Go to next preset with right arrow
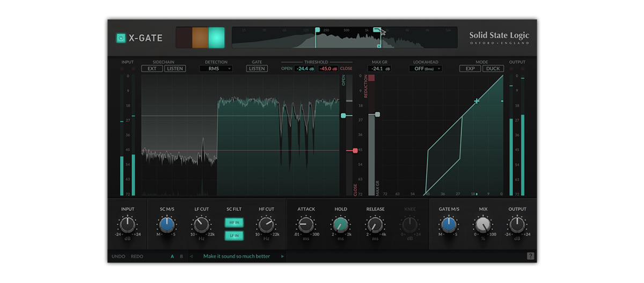Image resolution: width=644 pixels, height=283 pixels. [x=282, y=256]
